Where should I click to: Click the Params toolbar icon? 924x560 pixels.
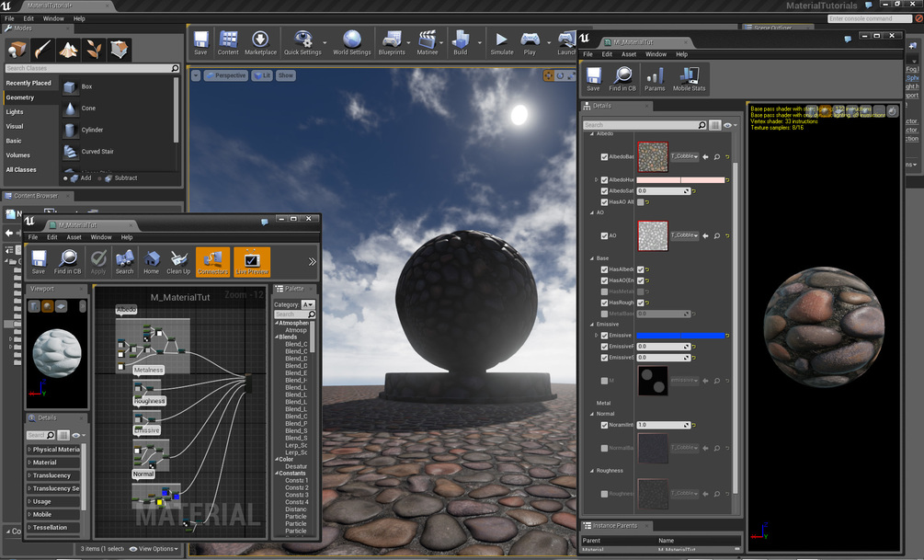pos(654,78)
